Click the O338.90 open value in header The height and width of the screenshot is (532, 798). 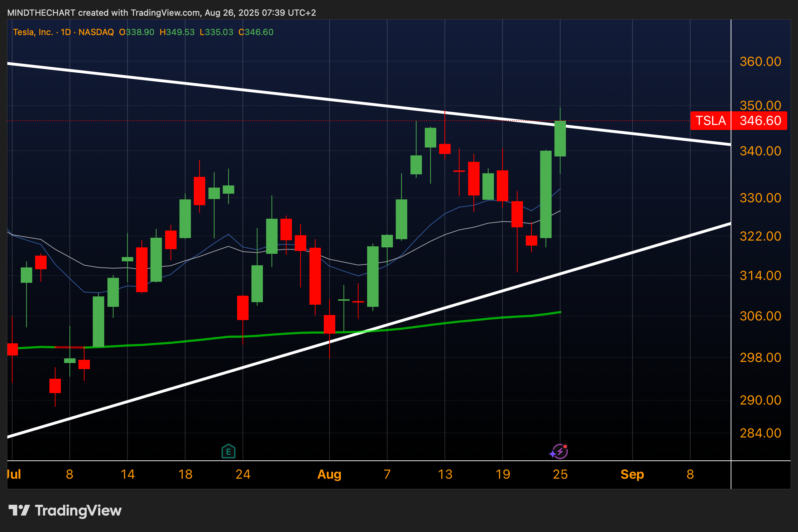tap(136, 32)
